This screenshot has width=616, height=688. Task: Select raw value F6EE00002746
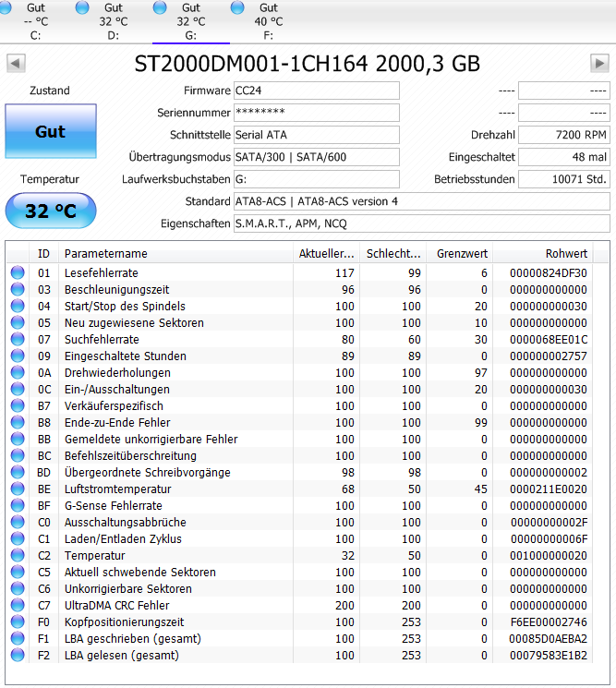click(549, 622)
